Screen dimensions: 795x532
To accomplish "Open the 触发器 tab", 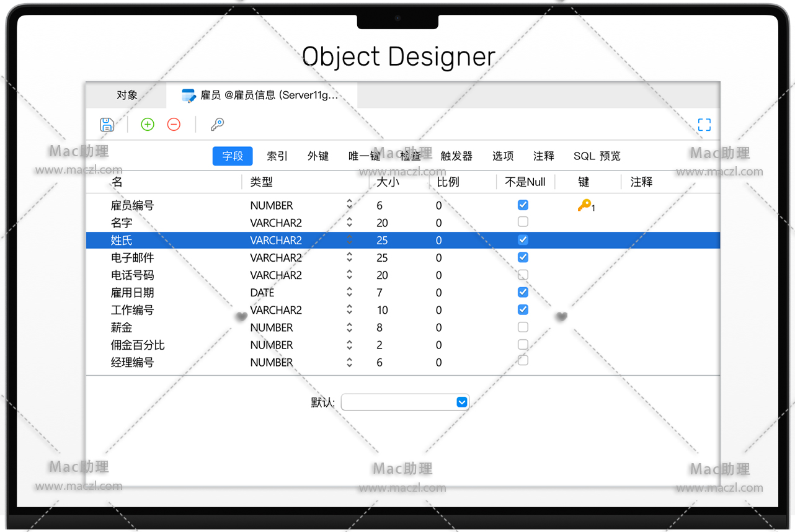I will (456, 156).
